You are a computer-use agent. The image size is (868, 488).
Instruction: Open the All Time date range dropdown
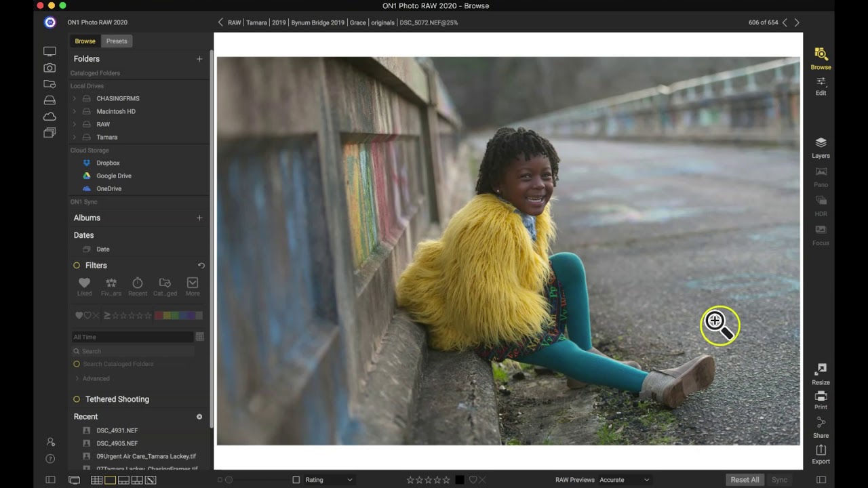pyautogui.click(x=132, y=337)
